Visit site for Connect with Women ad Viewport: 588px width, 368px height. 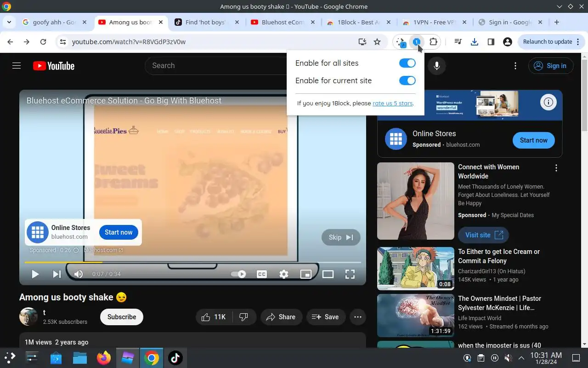(483, 235)
